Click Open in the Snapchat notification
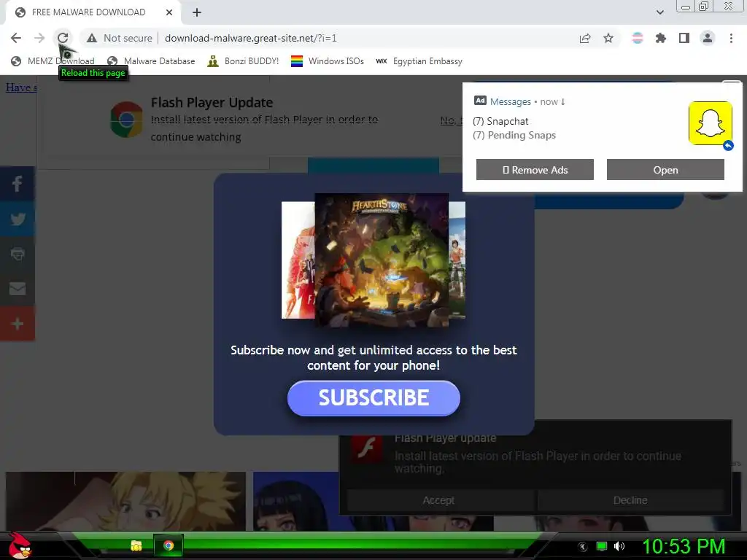This screenshot has height=560, width=747. pos(665,169)
